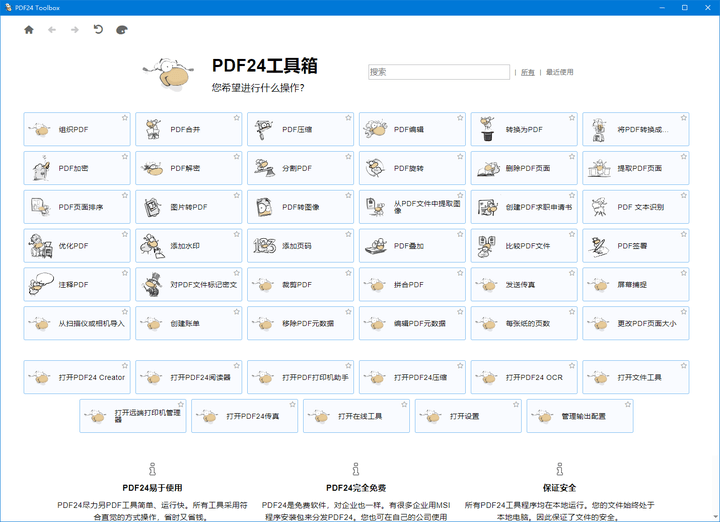Open the 从扫描仪或相机导入 tool
The width and height of the screenshot is (720, 522).
coord(77,323)
